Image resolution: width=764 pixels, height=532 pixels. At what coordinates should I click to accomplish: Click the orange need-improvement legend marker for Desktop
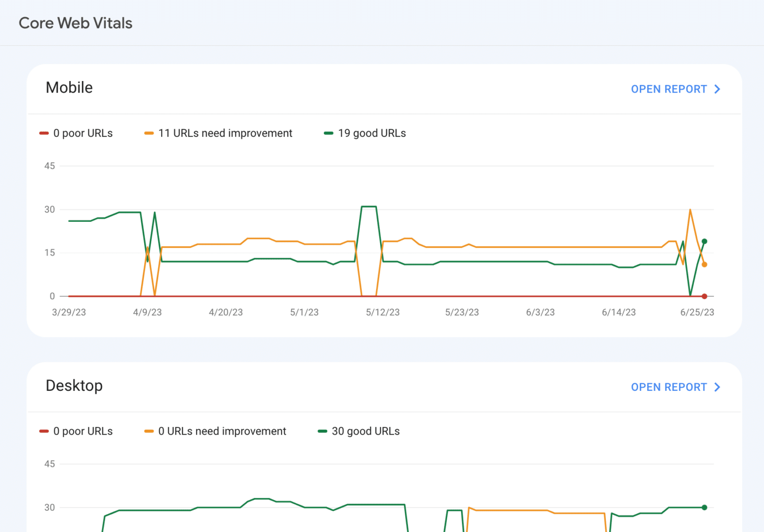(149, 431)
